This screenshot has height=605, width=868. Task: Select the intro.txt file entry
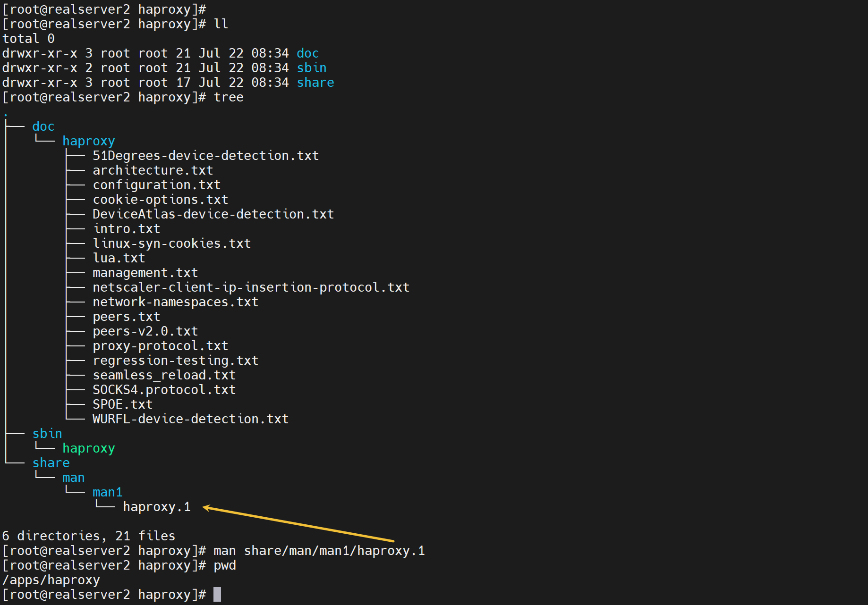click(x=127, y=229)
